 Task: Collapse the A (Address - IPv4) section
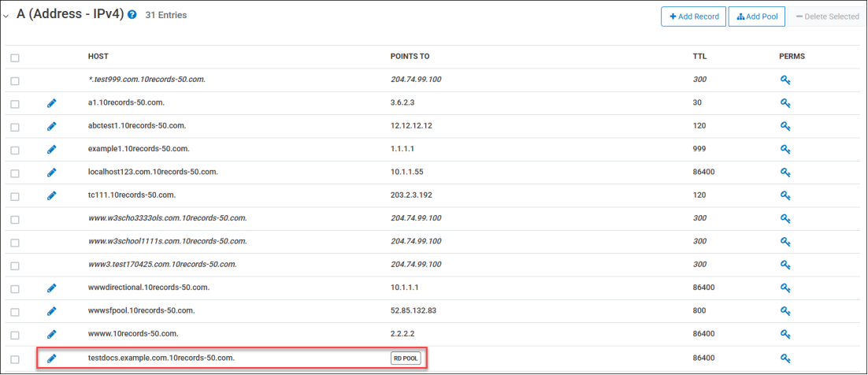click(x=6, y=16)
